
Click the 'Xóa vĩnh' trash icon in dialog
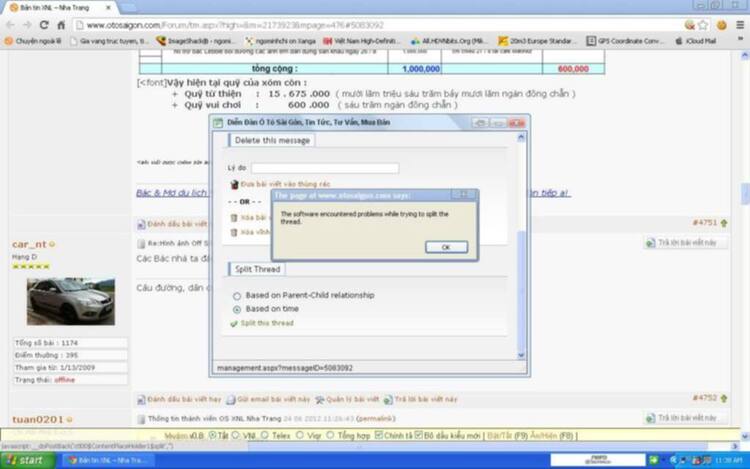(x=234, y=232)
